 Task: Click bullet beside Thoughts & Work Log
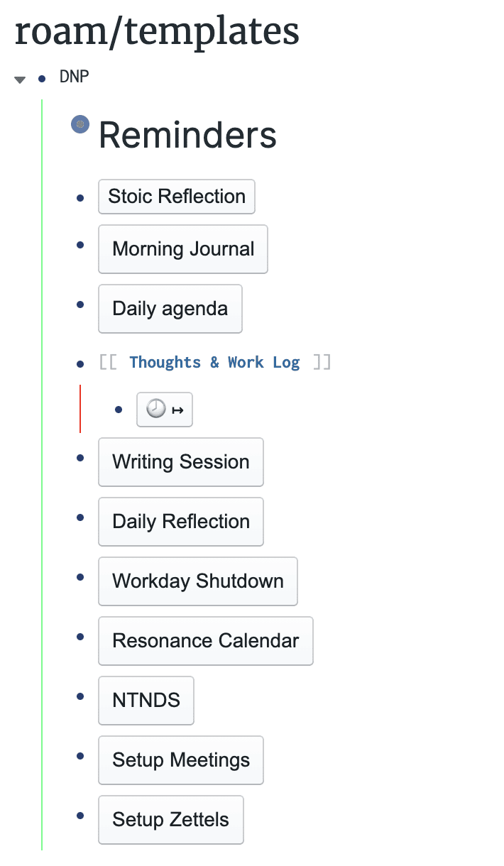coord(80,364)
